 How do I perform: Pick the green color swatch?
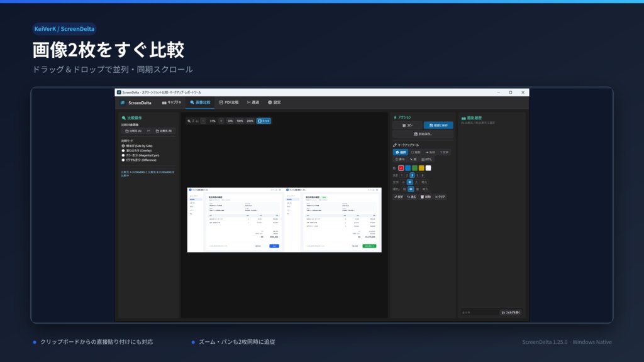coord(415,168)
